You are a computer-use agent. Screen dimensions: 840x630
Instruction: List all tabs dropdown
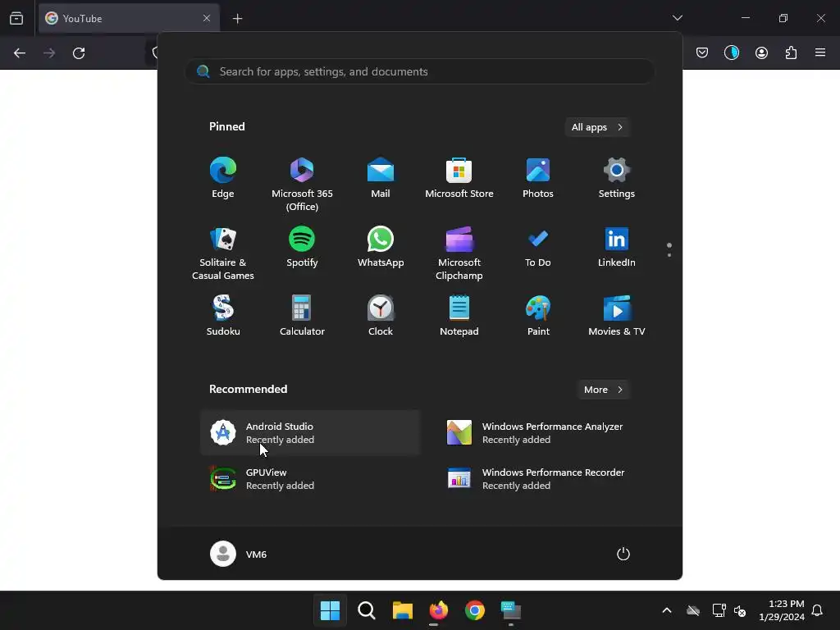(x=678, y=18)
